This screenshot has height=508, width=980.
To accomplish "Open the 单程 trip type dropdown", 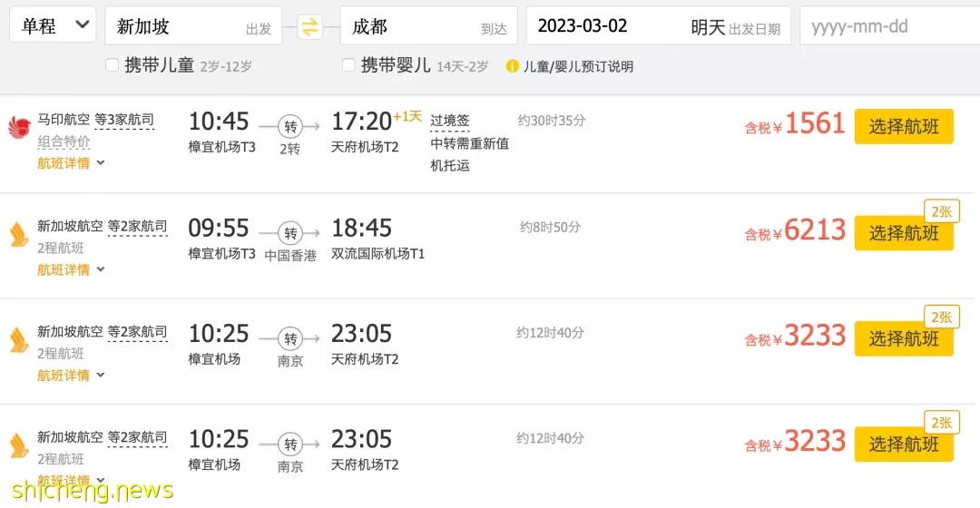I will coord(53,25).
